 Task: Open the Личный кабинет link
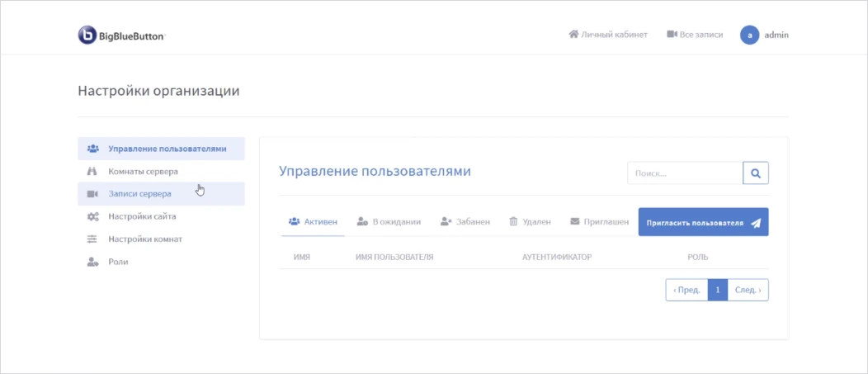[608, 35]
